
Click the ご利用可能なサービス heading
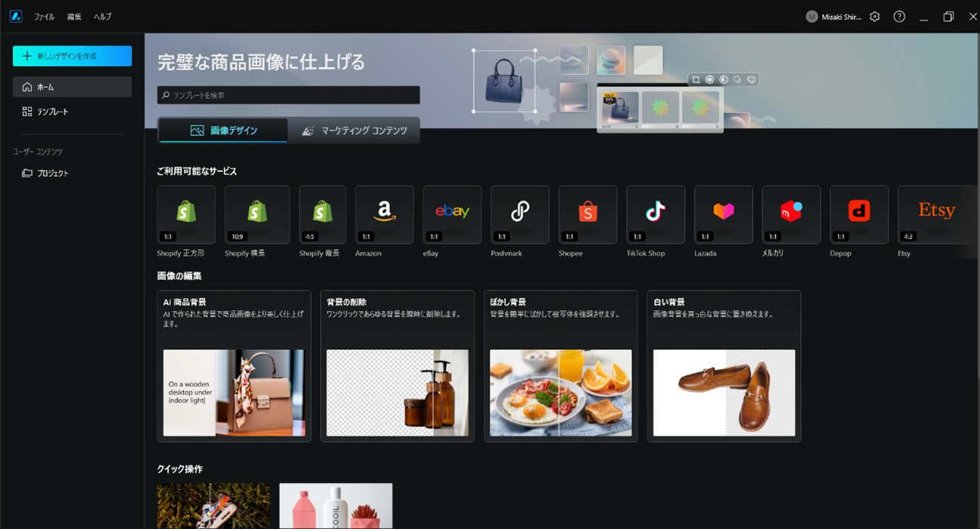point(197,171)
